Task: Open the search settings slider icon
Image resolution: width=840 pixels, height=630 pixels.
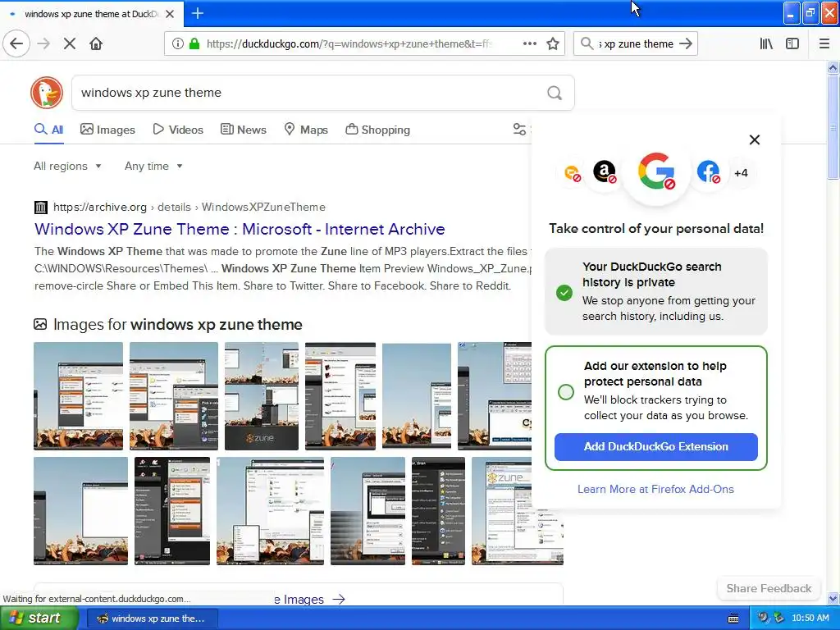Action: pos(519,129)
